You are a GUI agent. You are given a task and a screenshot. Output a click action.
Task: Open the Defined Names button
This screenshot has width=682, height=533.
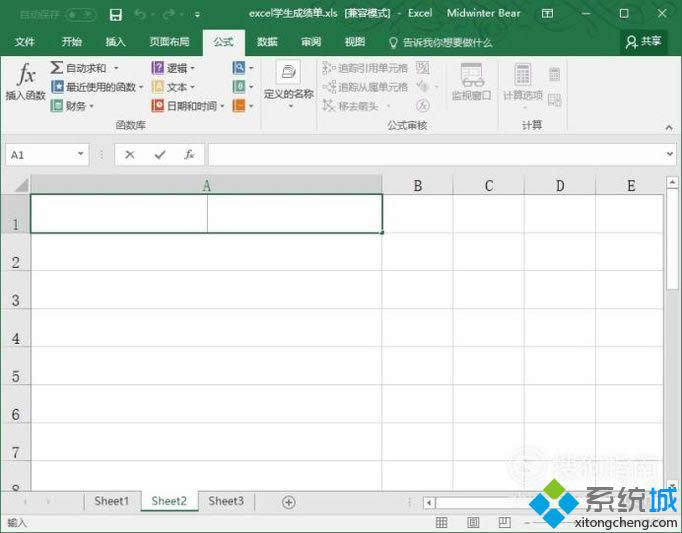tap(288, 85)
